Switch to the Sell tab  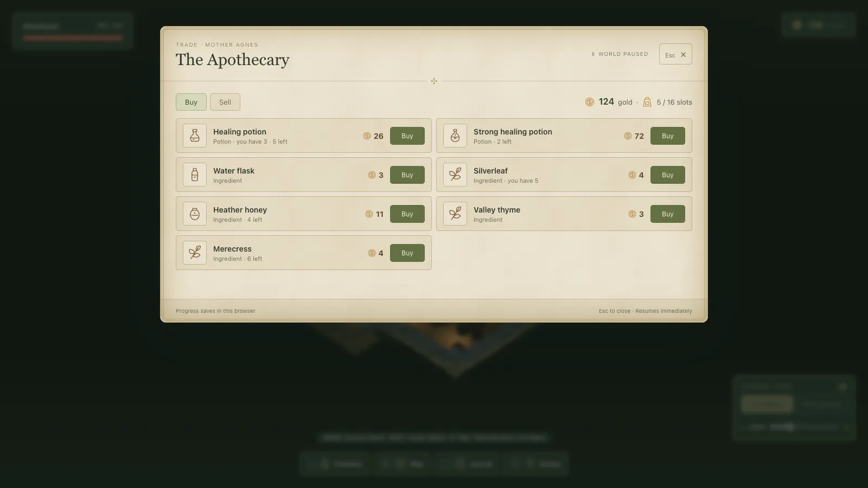[x=225, y=102]
